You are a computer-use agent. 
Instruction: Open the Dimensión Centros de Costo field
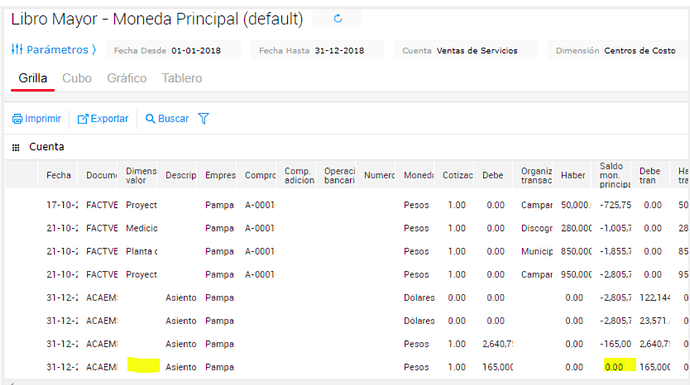[x=618, y=50]
